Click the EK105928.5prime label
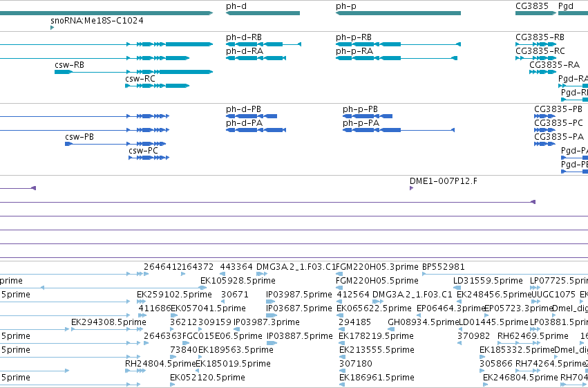Screen dimensions: 588x388 tap(238, 281)
